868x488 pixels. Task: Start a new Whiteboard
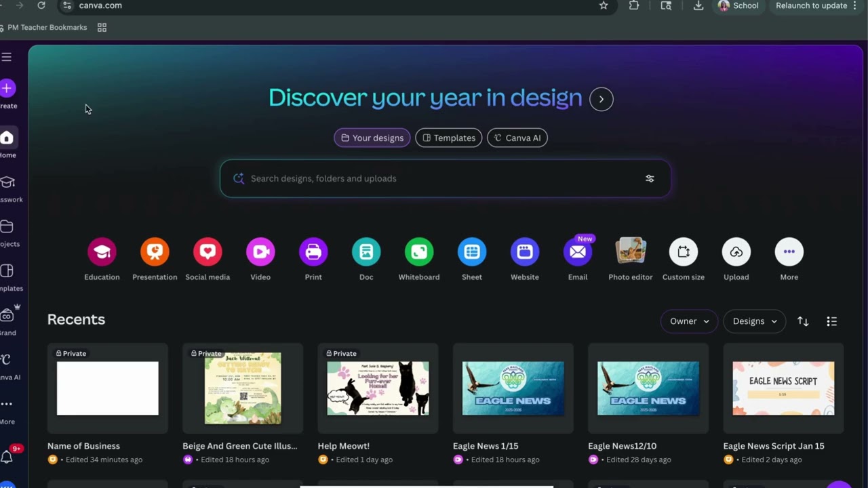click(419, 252)
